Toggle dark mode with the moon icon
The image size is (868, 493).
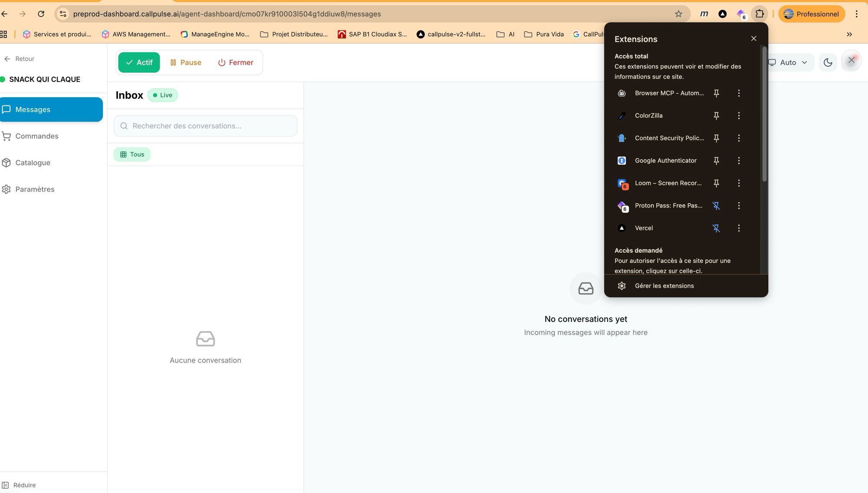[x=828, y=62]
